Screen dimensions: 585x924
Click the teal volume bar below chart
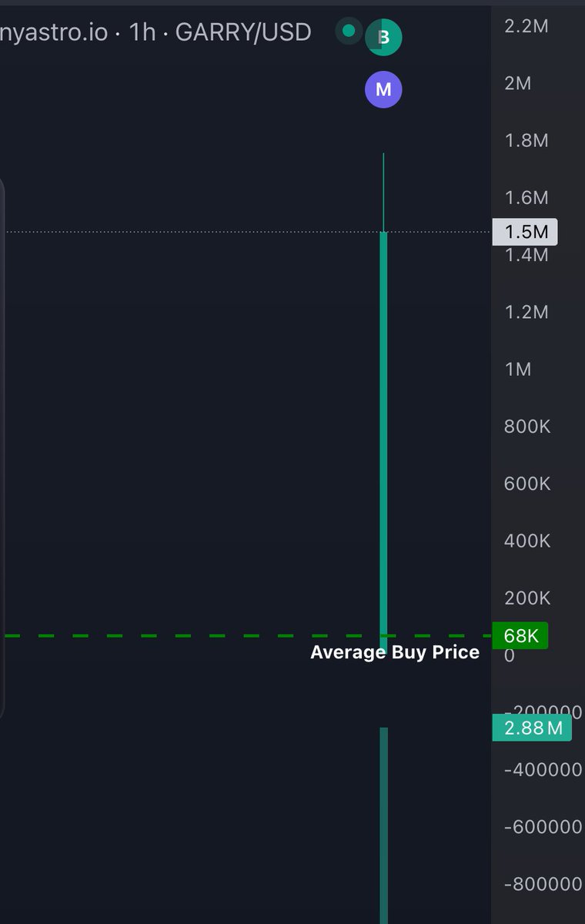pos(383,825)
